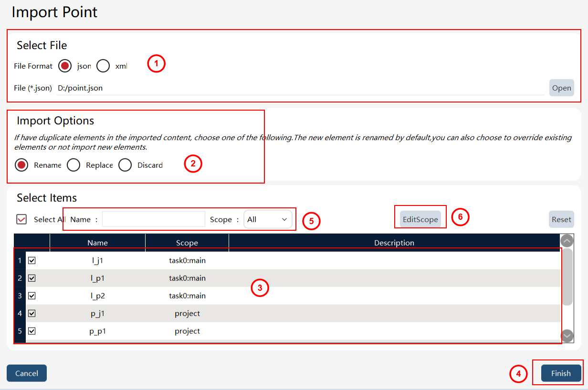Viewport: 588px width, 390px height.
Task: Uncheck the checkbox for row p_p1
Action: [32, 331]
